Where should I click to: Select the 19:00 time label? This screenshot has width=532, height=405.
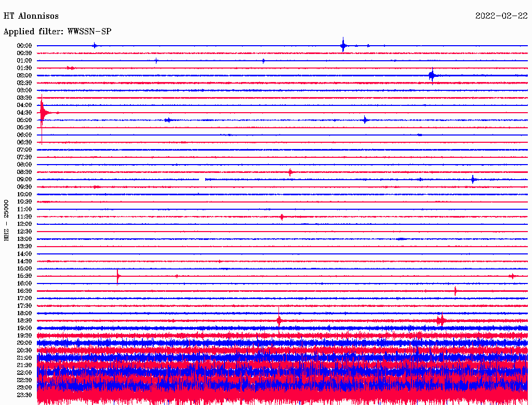(24, 328)
